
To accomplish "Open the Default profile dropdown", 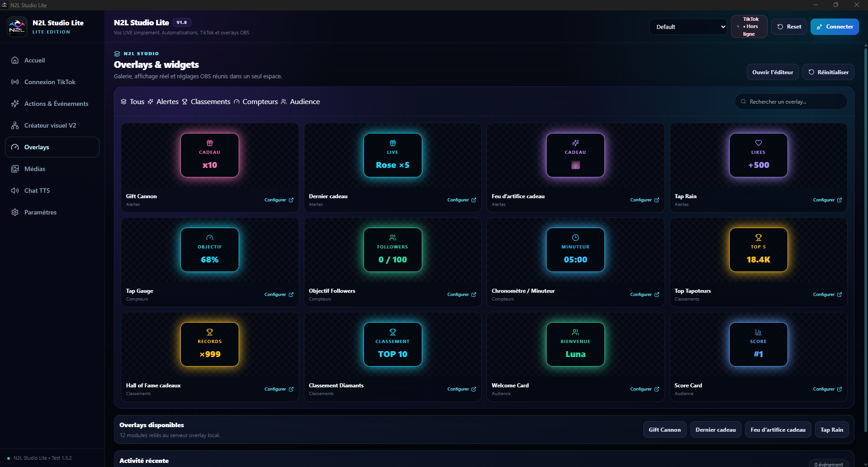I will pyautogui.click(x=688, y=27).
